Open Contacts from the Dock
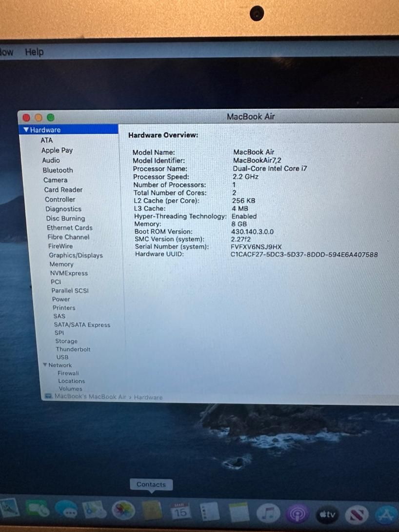Screen dimensions: 399x532 (152, 511)
